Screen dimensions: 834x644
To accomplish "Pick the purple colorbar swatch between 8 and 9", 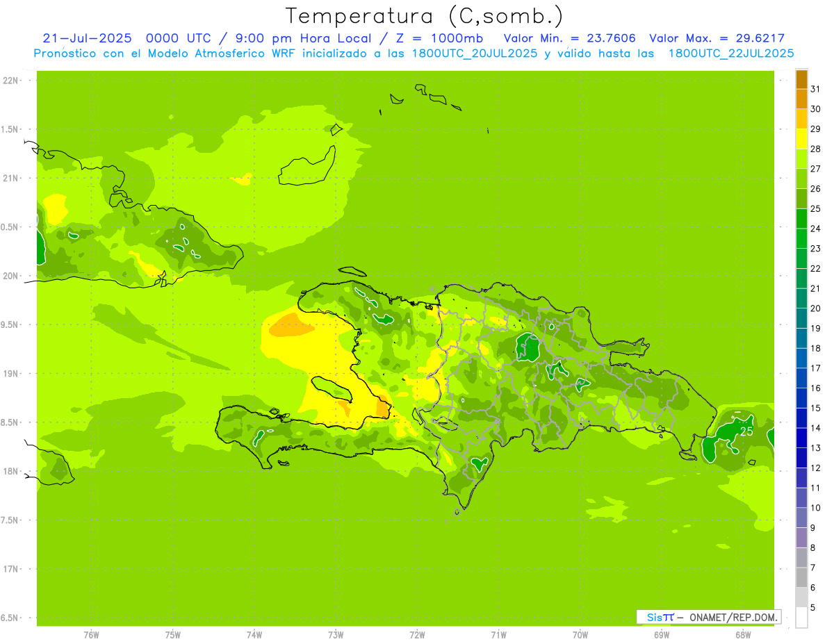I will (801, 538).
